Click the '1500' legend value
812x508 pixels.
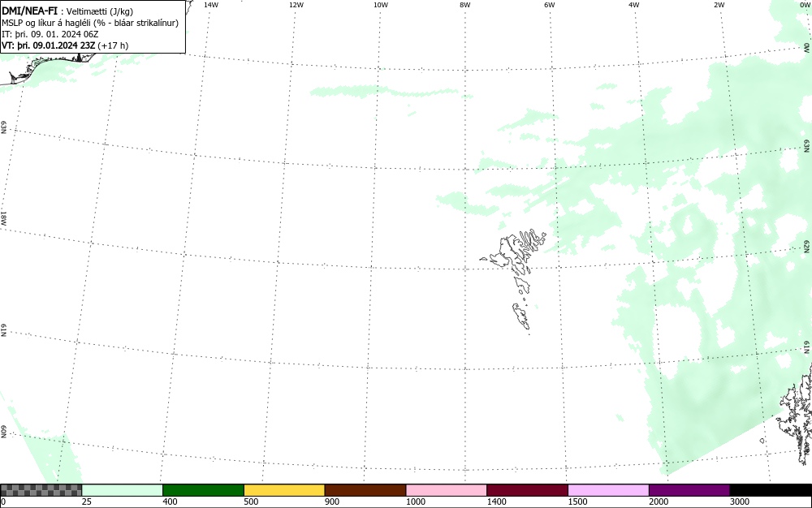578,502
